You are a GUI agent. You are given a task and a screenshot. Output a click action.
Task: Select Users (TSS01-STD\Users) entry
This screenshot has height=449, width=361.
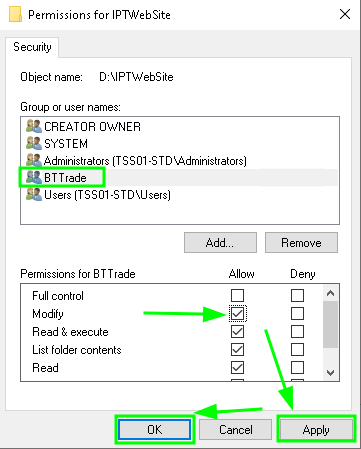[107, 195]
